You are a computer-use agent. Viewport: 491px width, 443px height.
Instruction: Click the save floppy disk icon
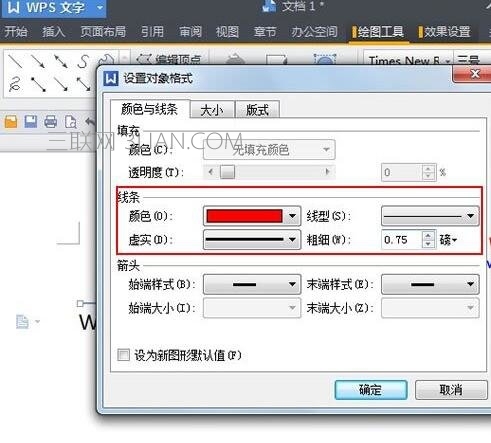click(x=31, y=122)
